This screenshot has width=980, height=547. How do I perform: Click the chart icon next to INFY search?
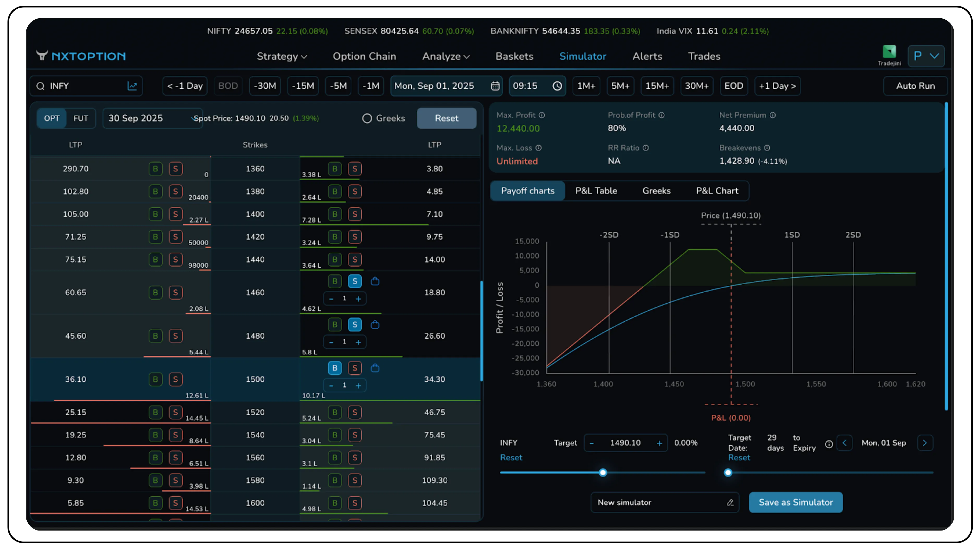tap(133, 86)
